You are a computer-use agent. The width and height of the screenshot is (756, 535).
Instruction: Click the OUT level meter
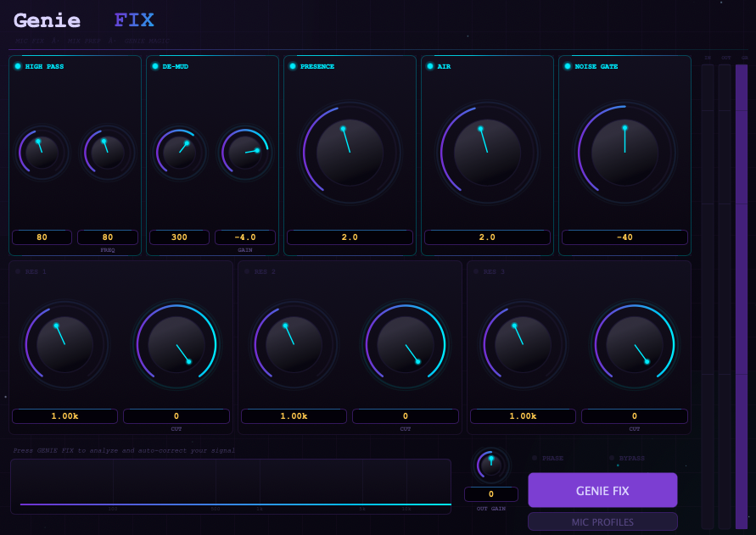[x=725, y=297]
